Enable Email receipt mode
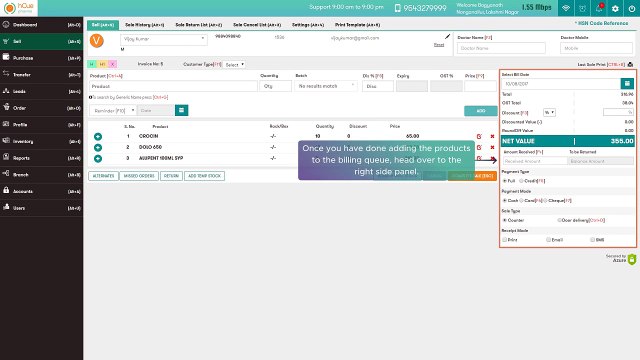The height and width of the screenshot is (360, 640). [x=549, y=240]
